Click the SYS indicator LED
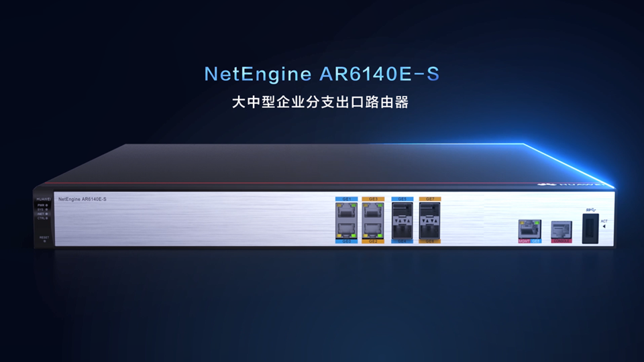644x362 pixels. point(46,210)
